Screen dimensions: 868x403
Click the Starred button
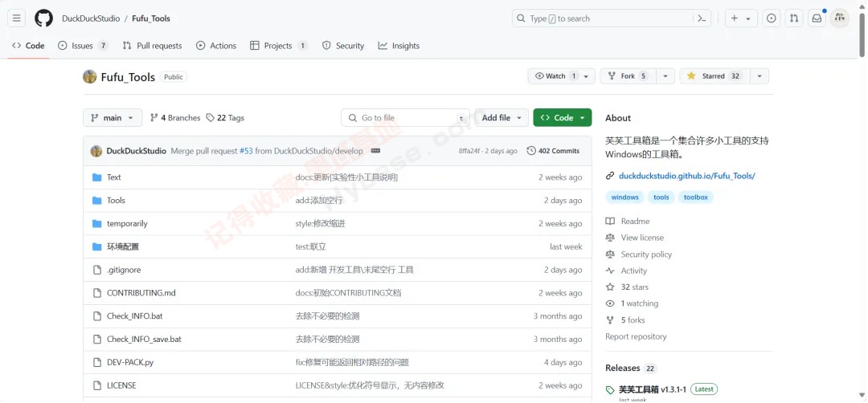pyautogui.click(x=715, y=76)
